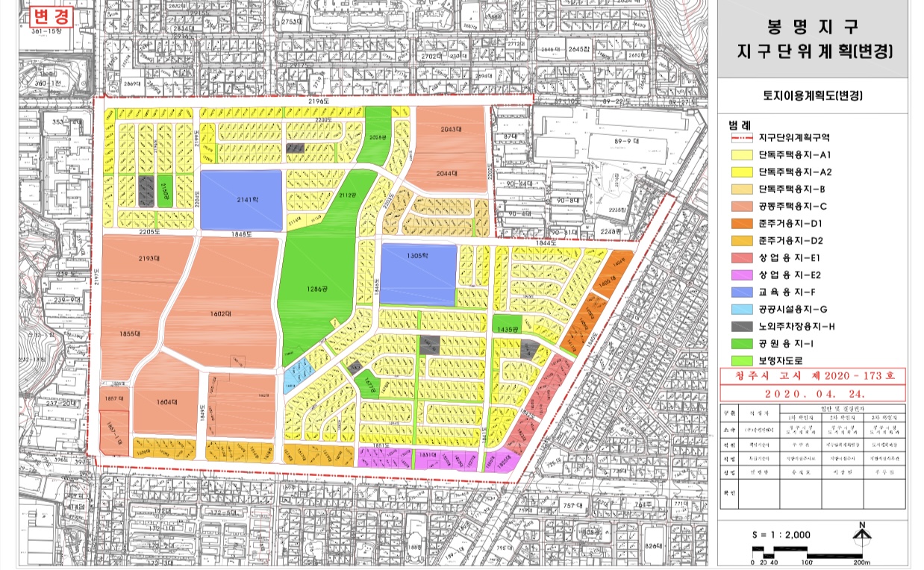924x570 pixels.
Task: Click the 보행자도로 light green swatch
Action: (740, 360)
